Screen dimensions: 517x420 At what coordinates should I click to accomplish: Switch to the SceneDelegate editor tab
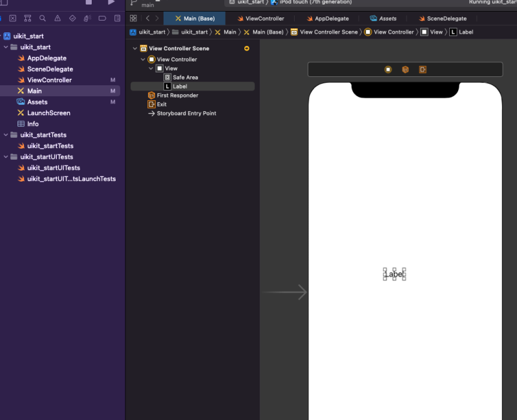point(442,19)
